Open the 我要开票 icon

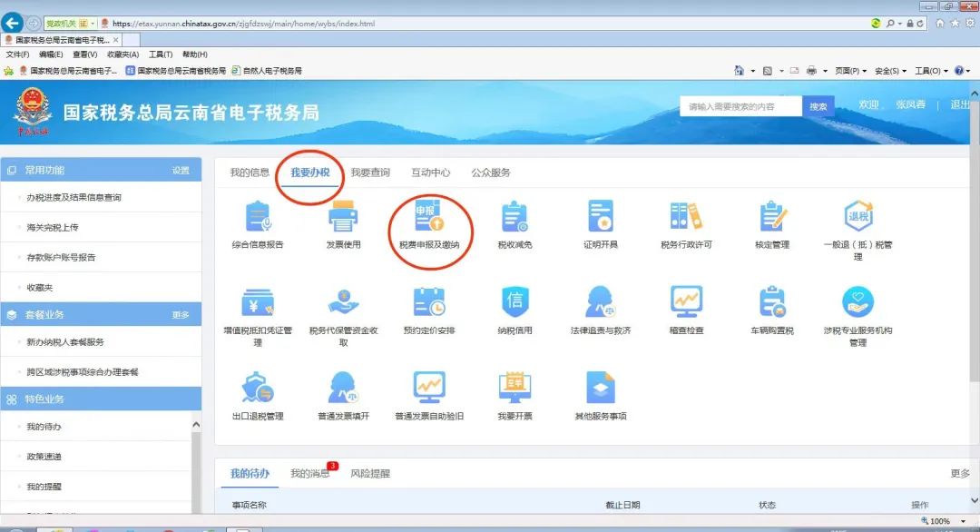515,388
